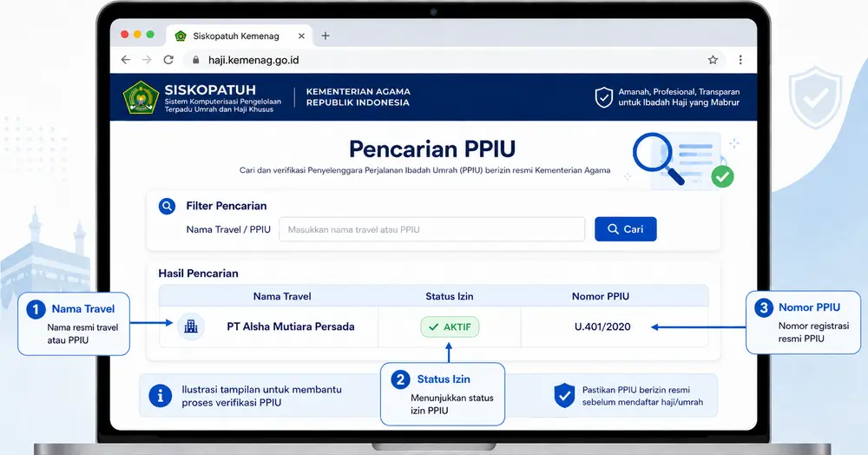Open the browser three-dot menu
Viewport: 868px width, 455px height.
740,60
